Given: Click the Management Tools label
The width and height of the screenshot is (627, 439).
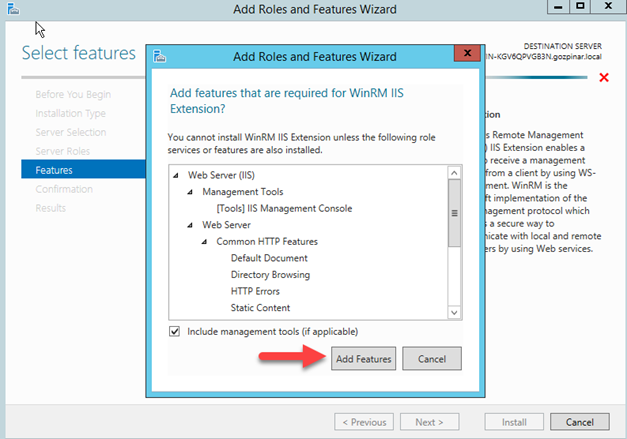Looking at the screenshot, I should [243, 192].
